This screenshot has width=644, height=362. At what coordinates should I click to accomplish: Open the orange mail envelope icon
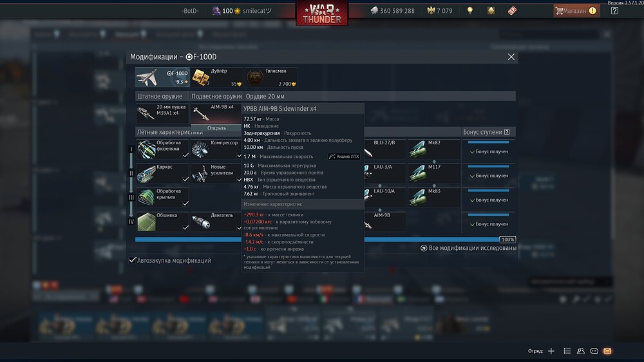tap(607, 351)
